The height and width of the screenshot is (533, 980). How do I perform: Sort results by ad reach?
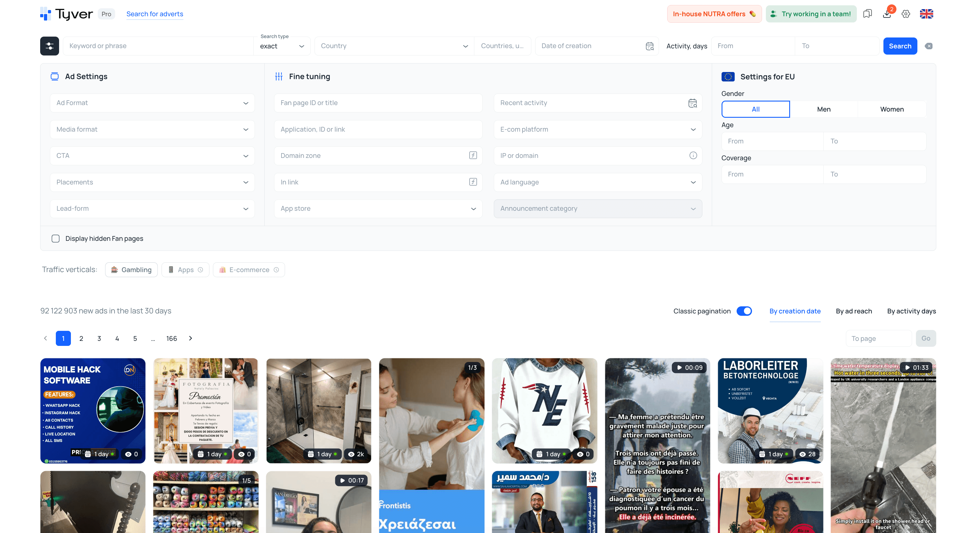pyautogui.click(x=854, y=311)
